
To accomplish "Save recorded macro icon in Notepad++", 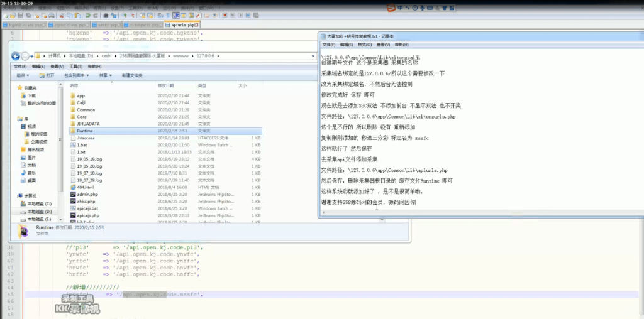I will point(255,15).
